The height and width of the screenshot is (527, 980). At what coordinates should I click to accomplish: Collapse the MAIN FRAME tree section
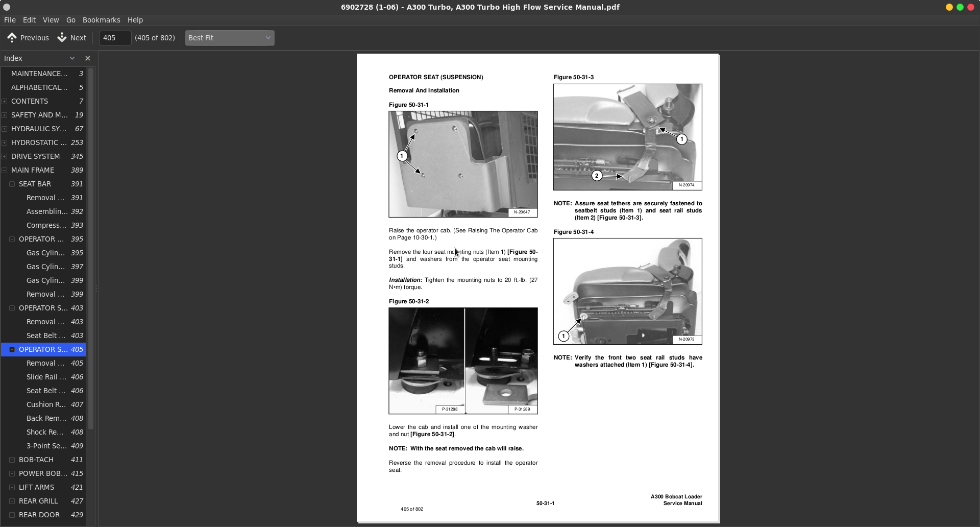(x=5, y=171)
